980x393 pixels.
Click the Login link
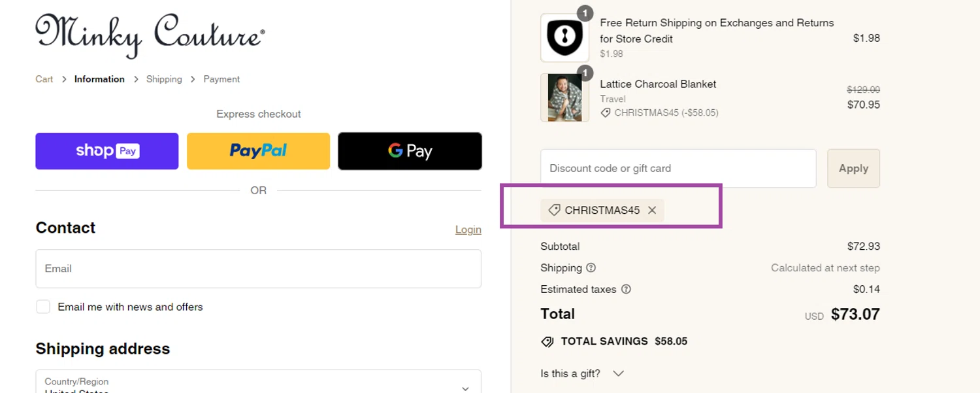point(468,230)
